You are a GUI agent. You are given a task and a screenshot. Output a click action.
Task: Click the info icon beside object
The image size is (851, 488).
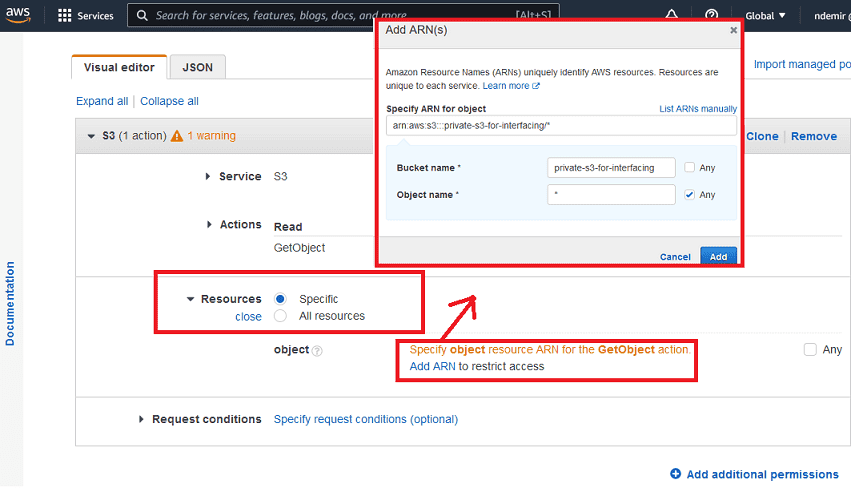(317, 351)
